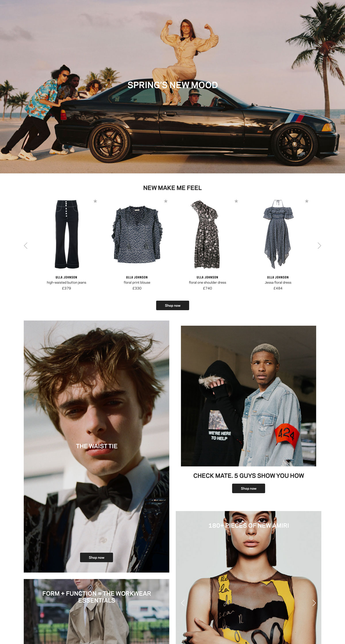Open the Spring's New Mood hero banner
Image resolution: width=345 pixels, height=644 pixels.
(x=172, y=86)
